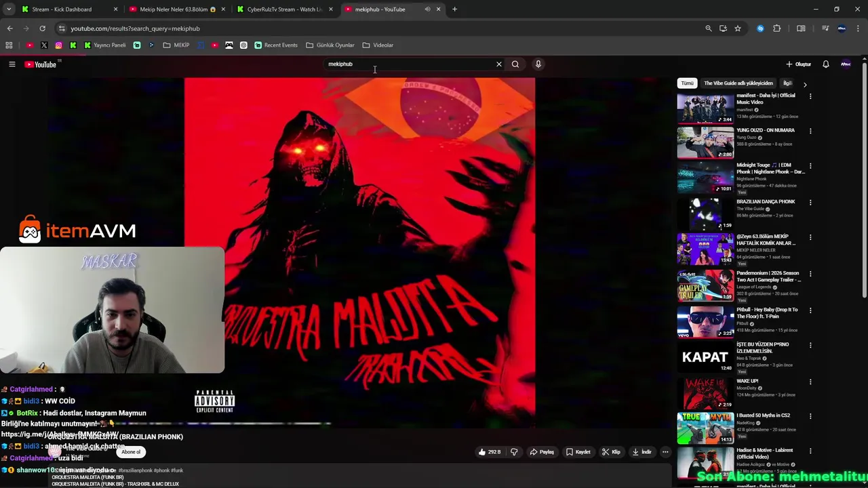
Task: Open options for Zeyn 63.Bölüm MEKİP video
Action: click(x=810, y=237)
